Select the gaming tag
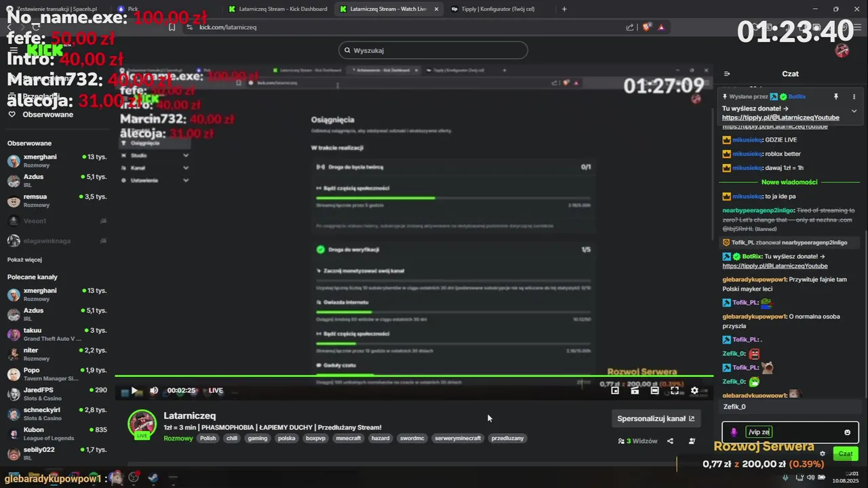 (x=258, y=439)
